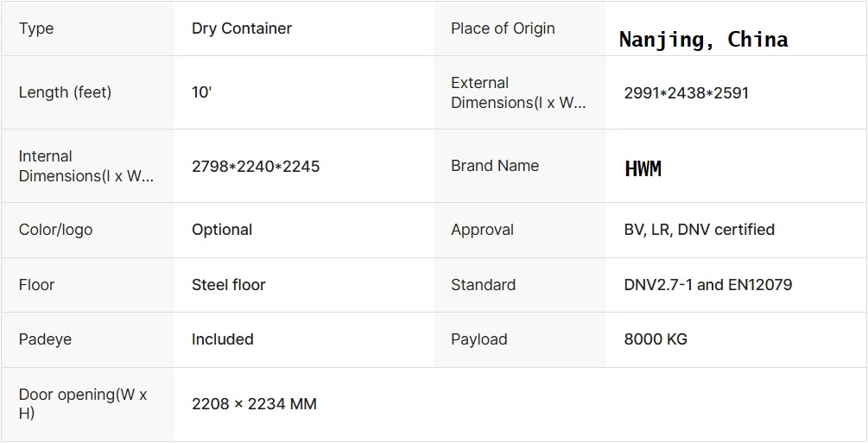Screen dimensions: 868x443
Task: Select the "Steel floor" value
Action: click(229, 285)
